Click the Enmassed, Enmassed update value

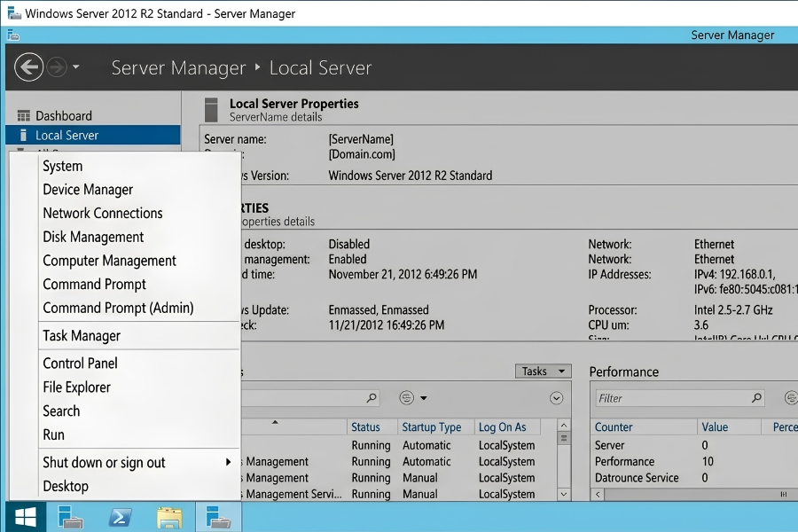point(379,310)
